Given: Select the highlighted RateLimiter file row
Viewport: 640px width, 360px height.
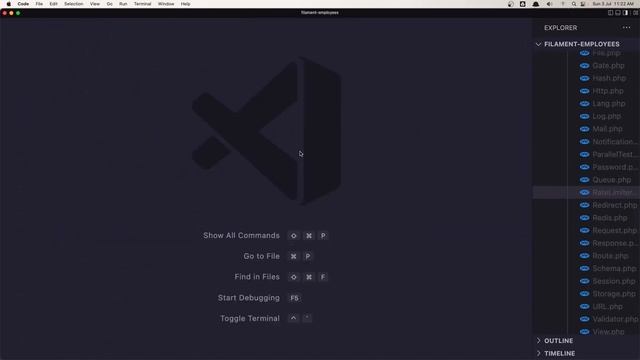Looking at the screenshot, I should 586,192.
